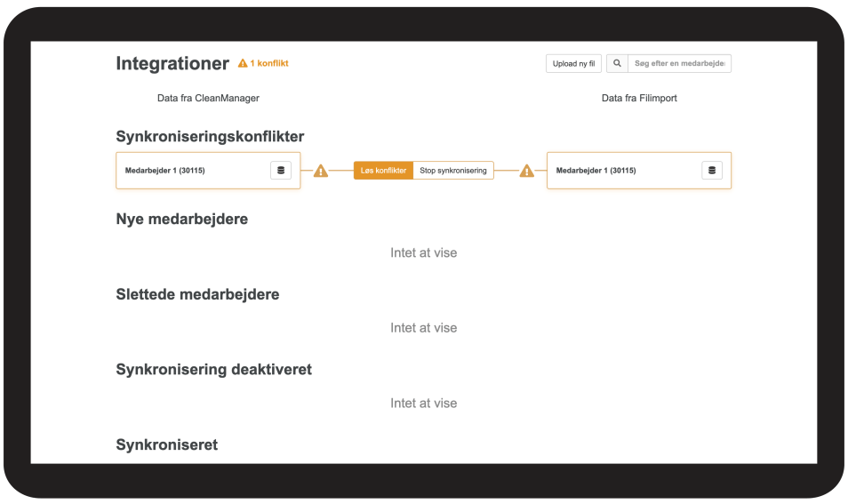Screen dimensions: 848x504
Task: Click the search magnifier icon
Action: coord(617,63)
